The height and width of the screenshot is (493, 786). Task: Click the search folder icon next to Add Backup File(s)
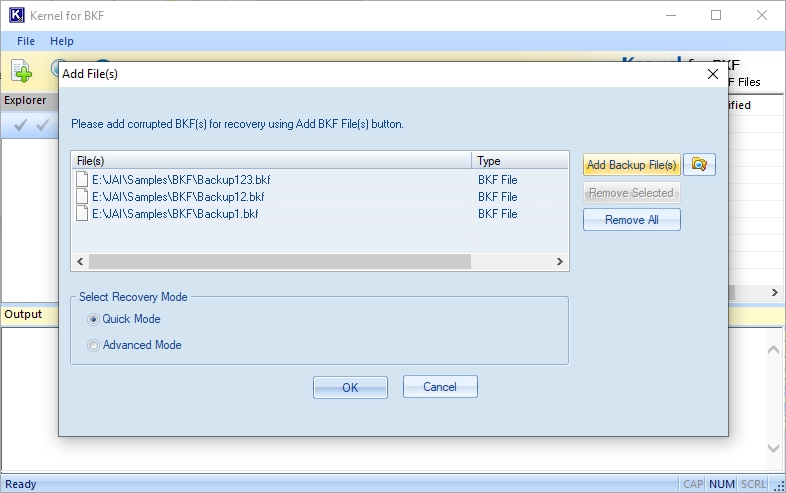(699, 164)
